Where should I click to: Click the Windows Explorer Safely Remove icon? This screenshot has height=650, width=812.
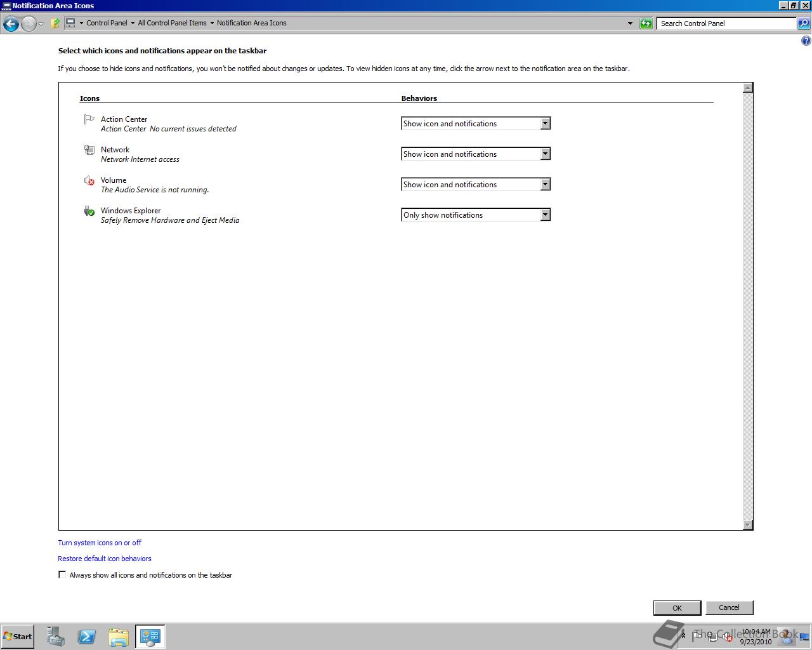tap(89, 211)
